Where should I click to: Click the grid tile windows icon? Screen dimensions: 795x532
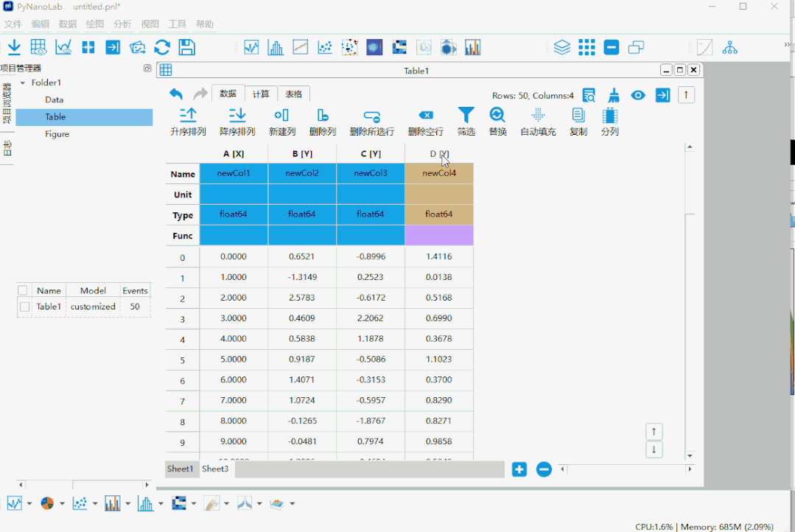coord(586,47)
